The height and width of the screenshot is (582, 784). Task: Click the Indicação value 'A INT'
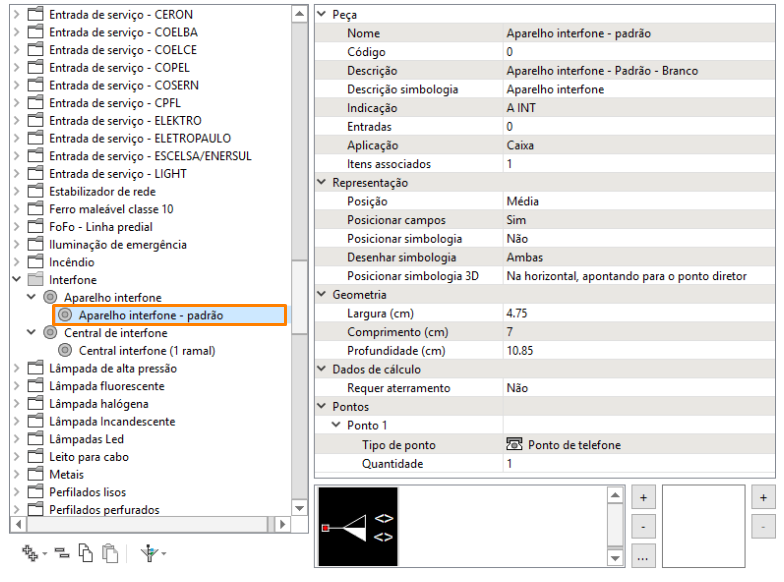tap(521, 108)
